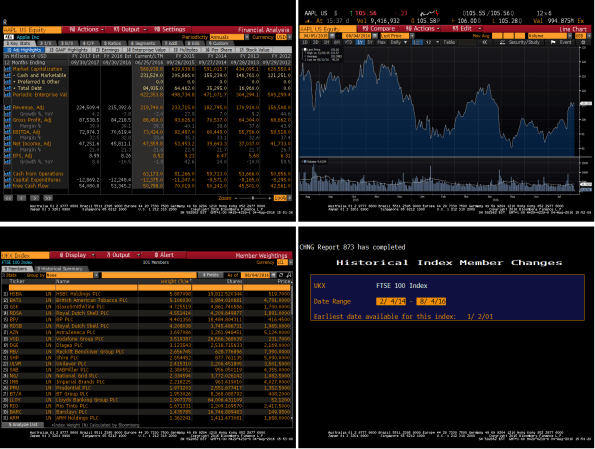Open chart icon beside Total Debt row
Screen dimensions: 595x449
point(7,88)
